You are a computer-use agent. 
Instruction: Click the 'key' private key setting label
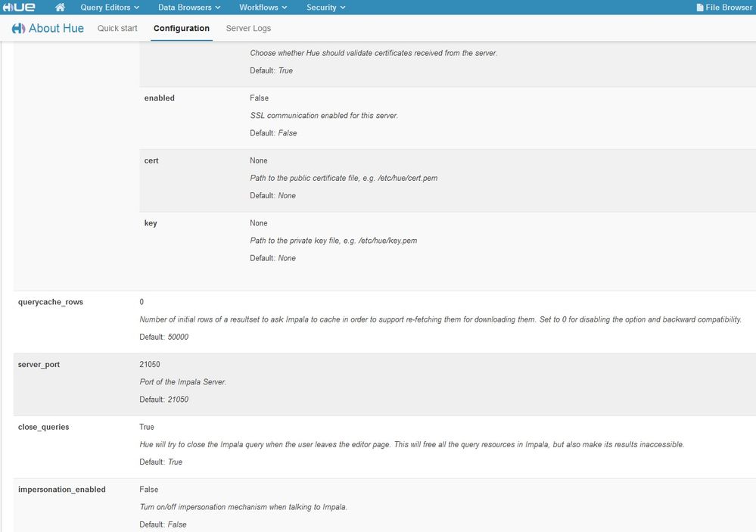151,224
